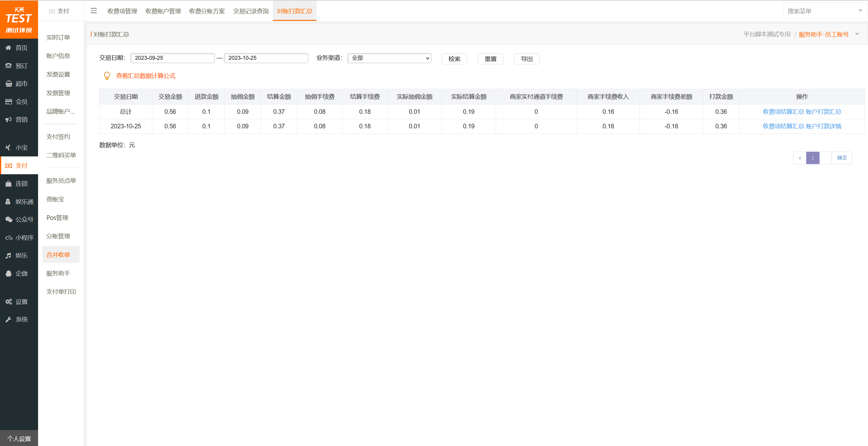Viewport: 868px width, 446px height.
Task: Switch to the 收费项管理 tab
Action: [x=122, y=11]
